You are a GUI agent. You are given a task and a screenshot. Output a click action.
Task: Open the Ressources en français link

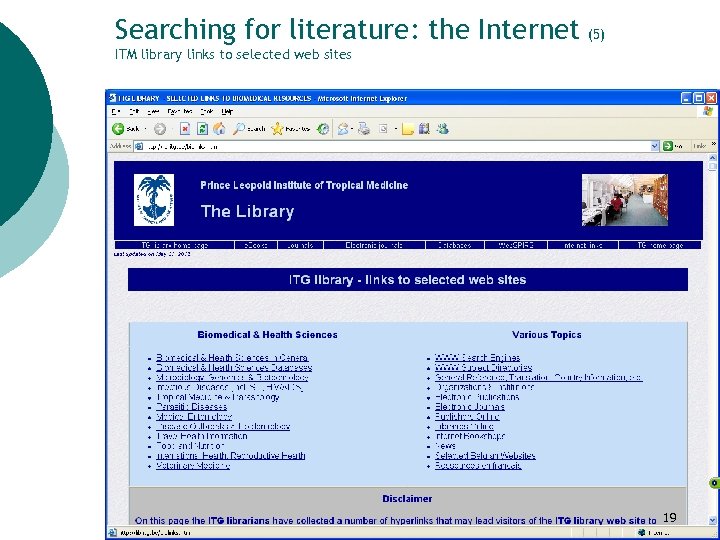coord(478,466)
